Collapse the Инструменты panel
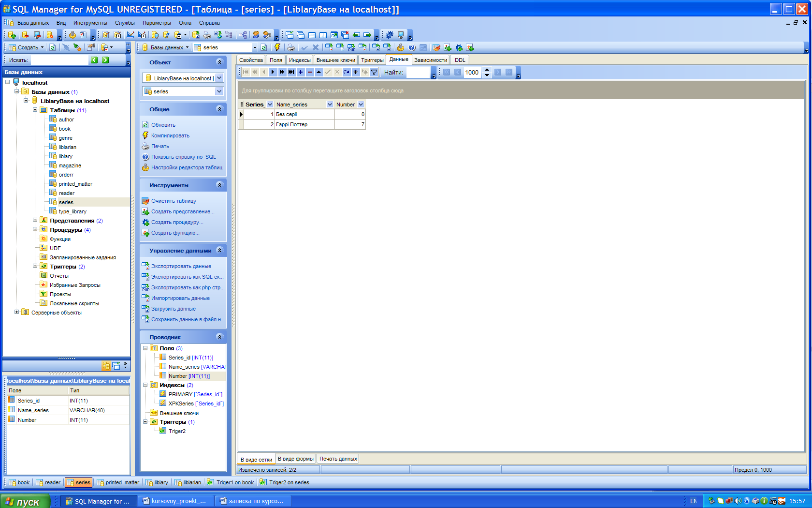Image resolution: width=812 pixels, height=508 pixels. (x=219, y=185)
